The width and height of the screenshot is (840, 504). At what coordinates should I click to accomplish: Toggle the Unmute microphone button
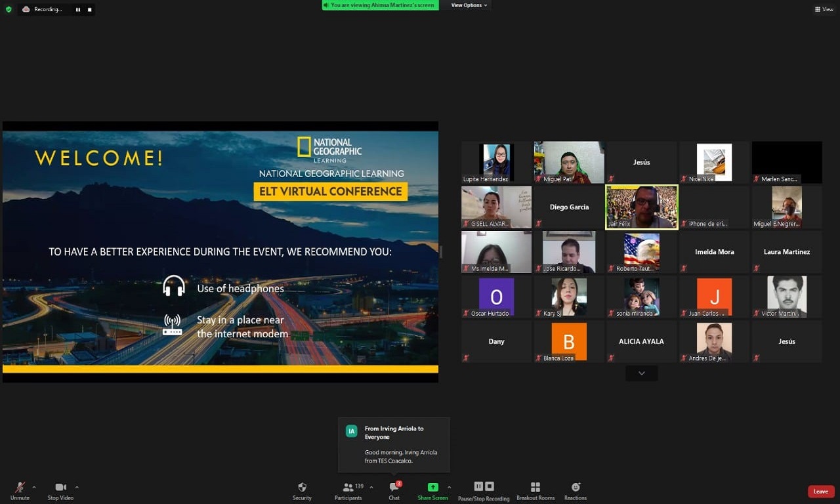20,490
